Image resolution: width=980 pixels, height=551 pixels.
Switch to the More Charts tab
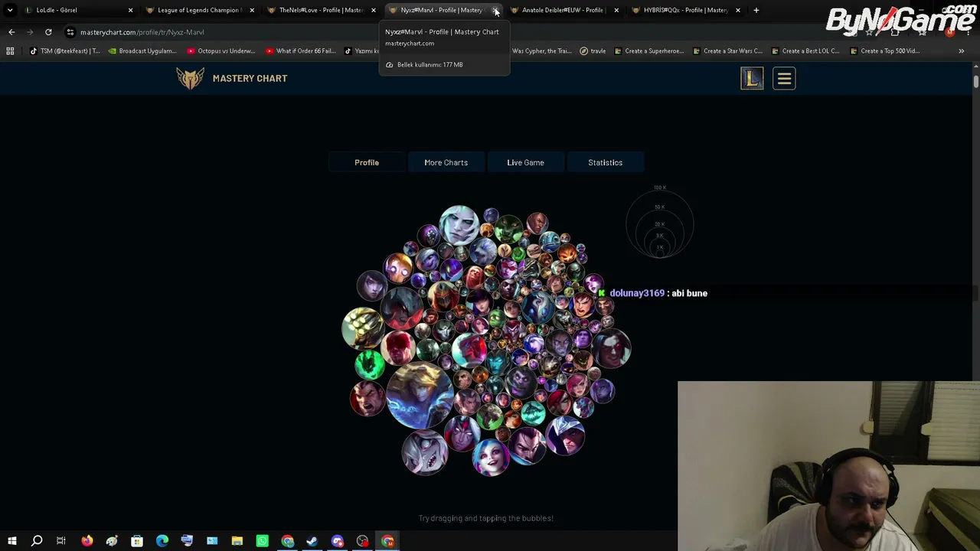pyautogui.click(x=446, y=162)
